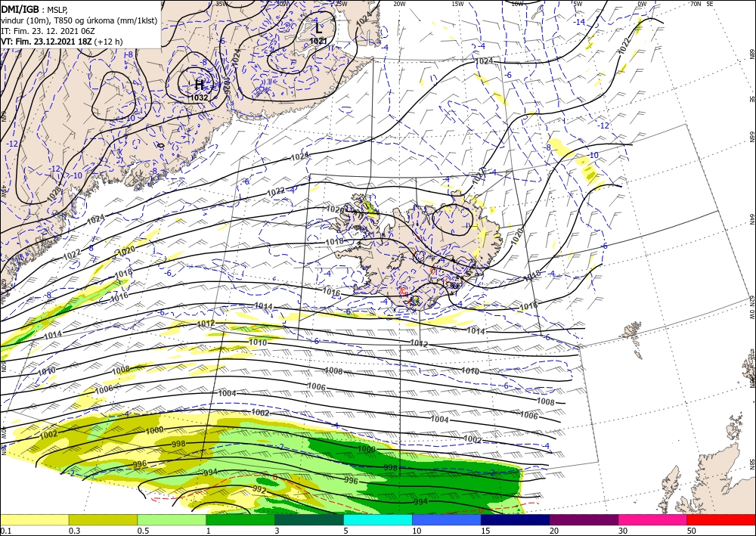Click the navy 15–20 mm legend swatch

[x=516, y=519]
